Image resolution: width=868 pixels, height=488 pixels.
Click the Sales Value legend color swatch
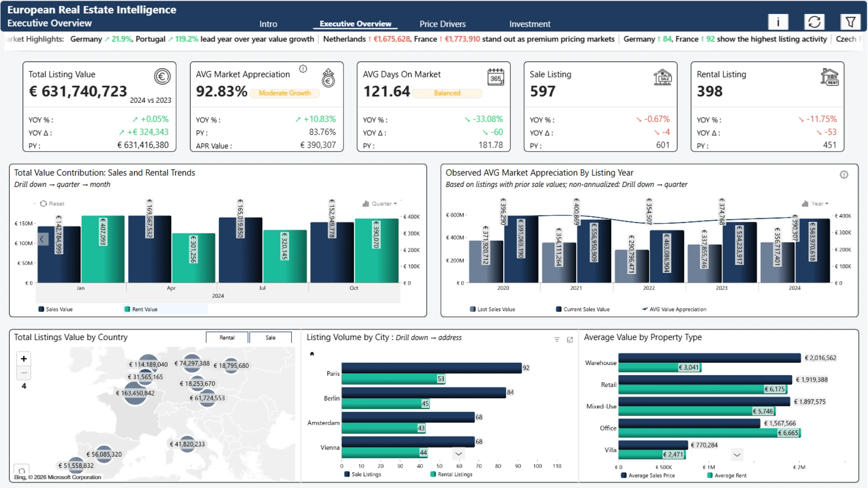tap(41, 310)
